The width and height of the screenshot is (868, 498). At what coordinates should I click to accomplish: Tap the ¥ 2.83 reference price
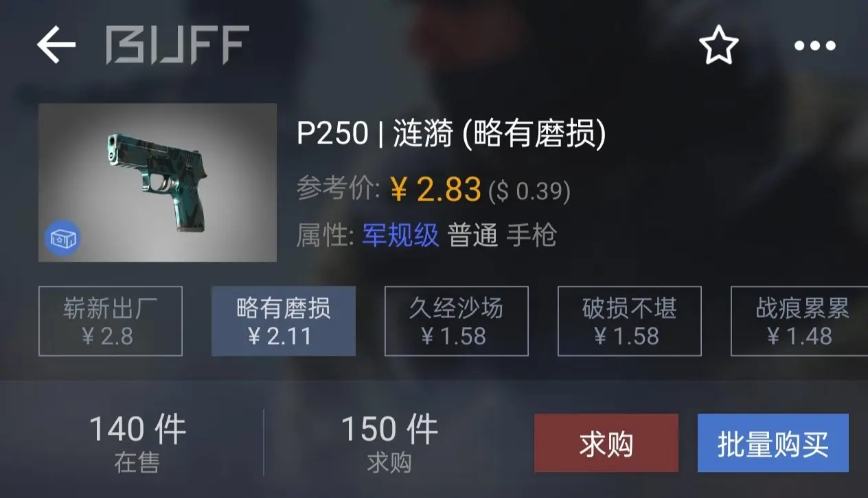pos(435,189)
